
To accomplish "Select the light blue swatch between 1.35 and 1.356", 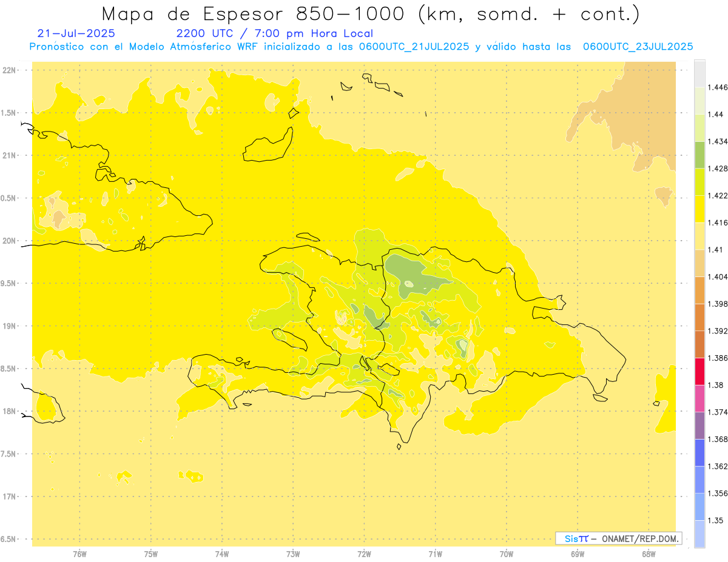I will [x=699, y=507].
